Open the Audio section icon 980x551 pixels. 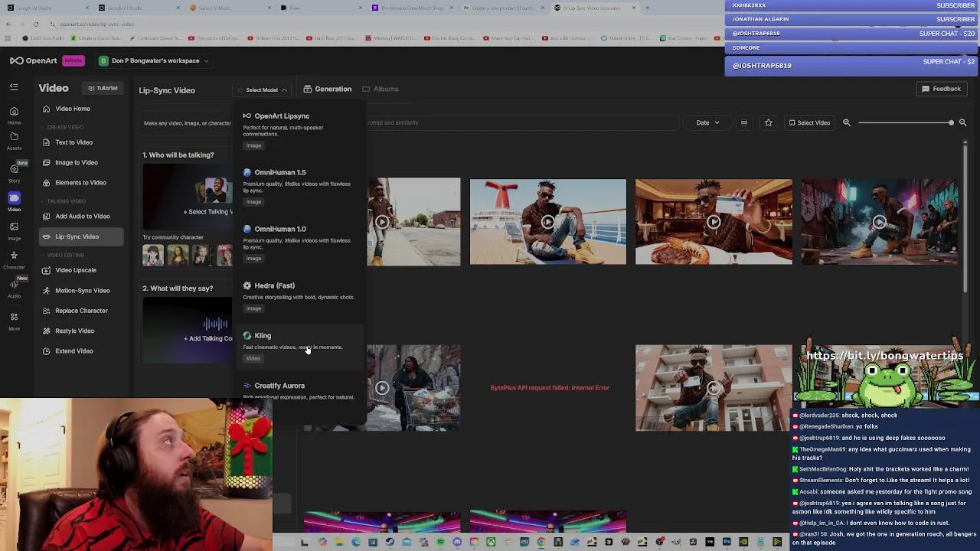pos(14,288)
